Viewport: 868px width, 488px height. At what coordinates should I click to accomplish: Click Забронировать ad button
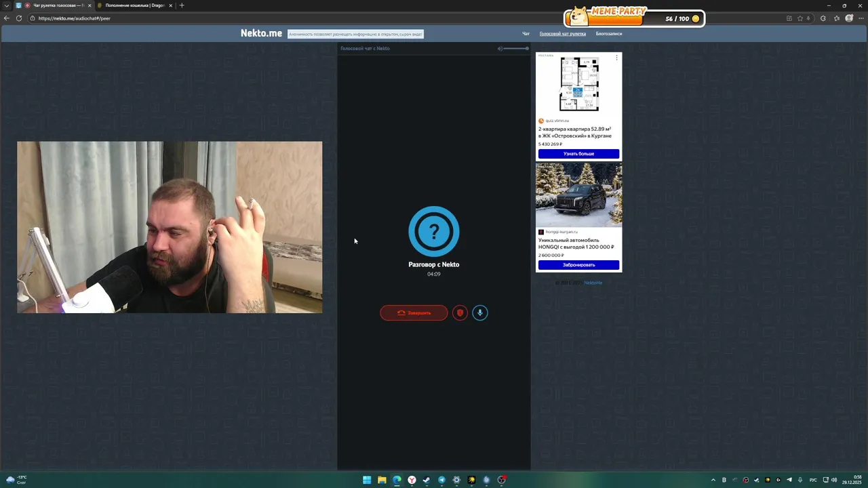point(578,265)
